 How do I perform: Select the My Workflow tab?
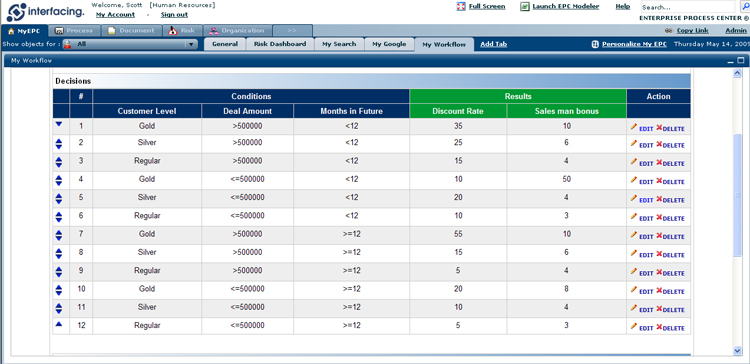coord(444,44)
